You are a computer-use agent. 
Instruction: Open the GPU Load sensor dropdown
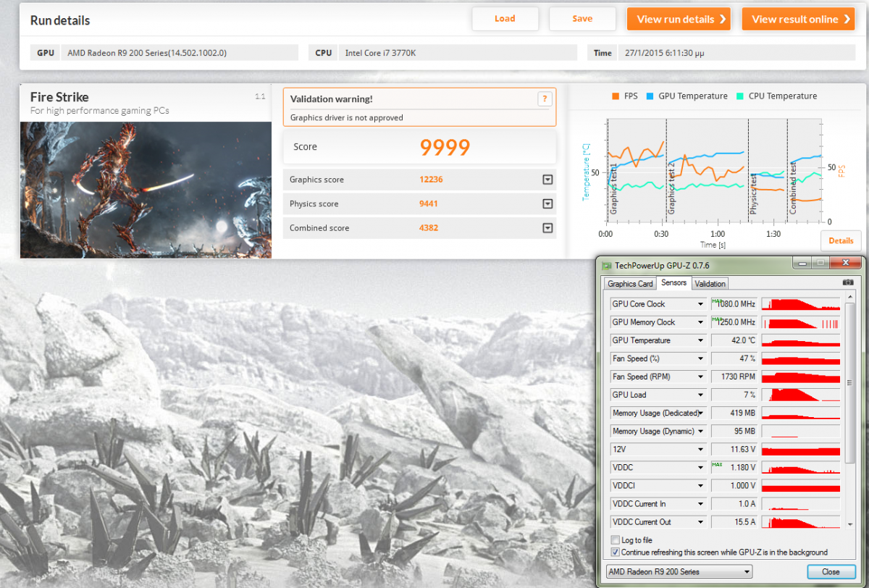coord(700,395)
